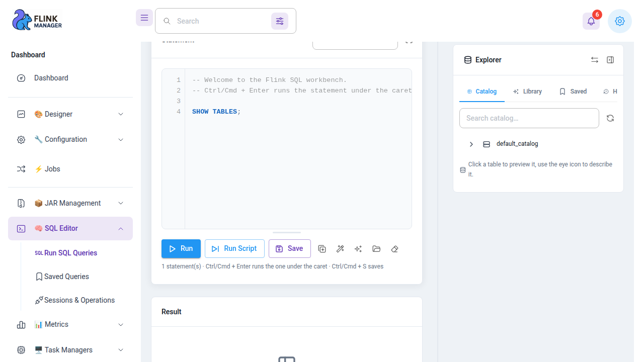Clear editor with the eraser icon
The height and width of the screenshot is (362, 644).
click(x=394, y=249)
